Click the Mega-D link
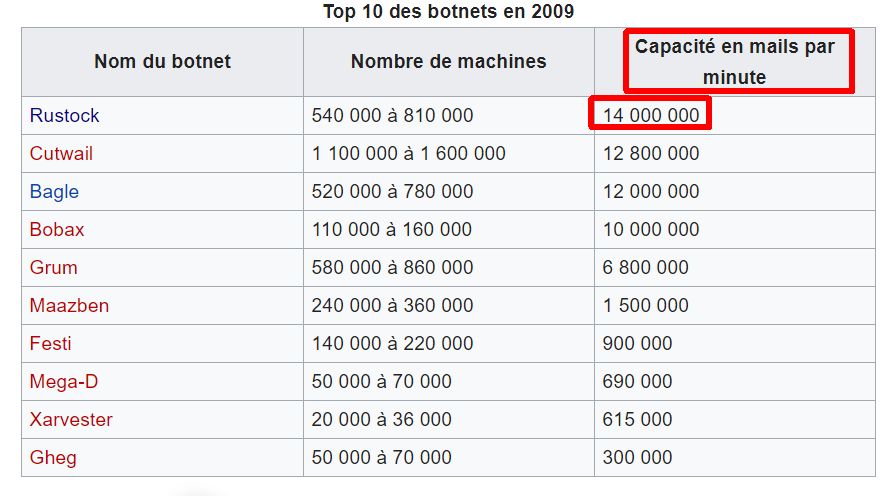 click(64, 382)
